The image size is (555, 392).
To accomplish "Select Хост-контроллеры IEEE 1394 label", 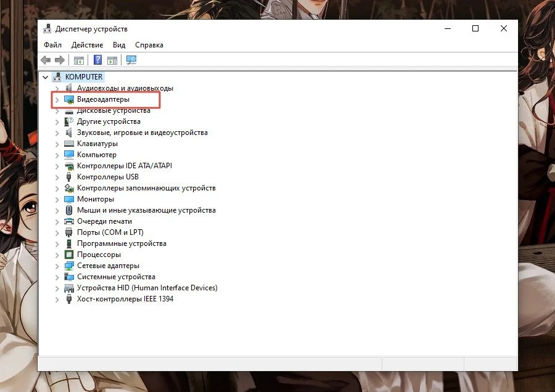I will point(125,298).
